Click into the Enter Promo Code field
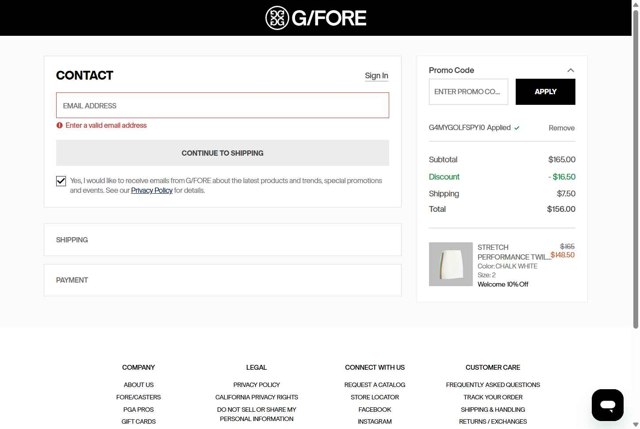Screen dimensions: 640x429 pos(468,92)
